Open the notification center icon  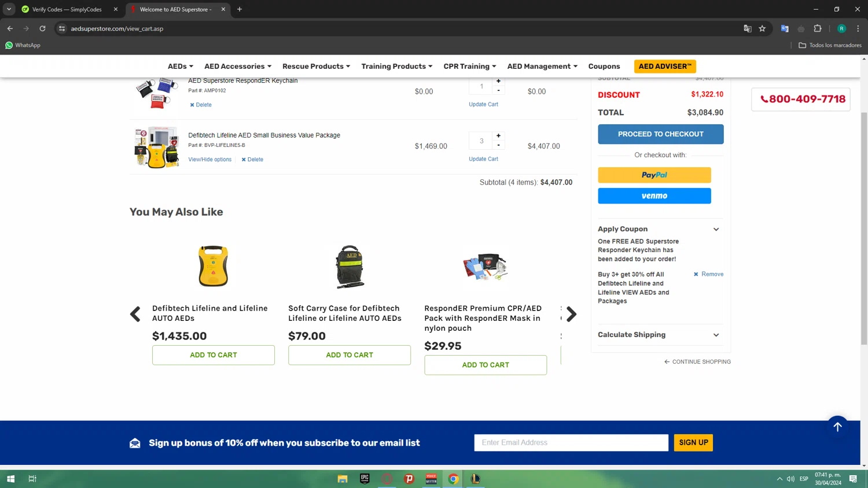(853, 479)
